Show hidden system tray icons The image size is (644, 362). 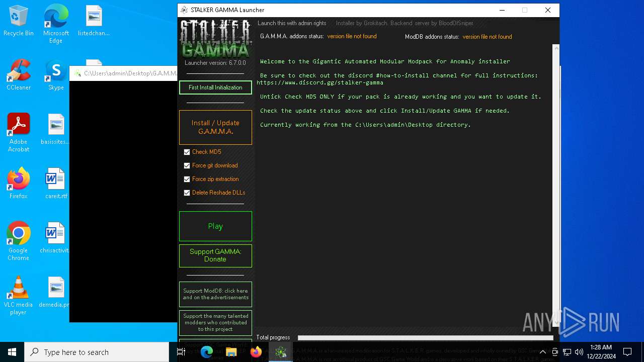click(542, 352)
